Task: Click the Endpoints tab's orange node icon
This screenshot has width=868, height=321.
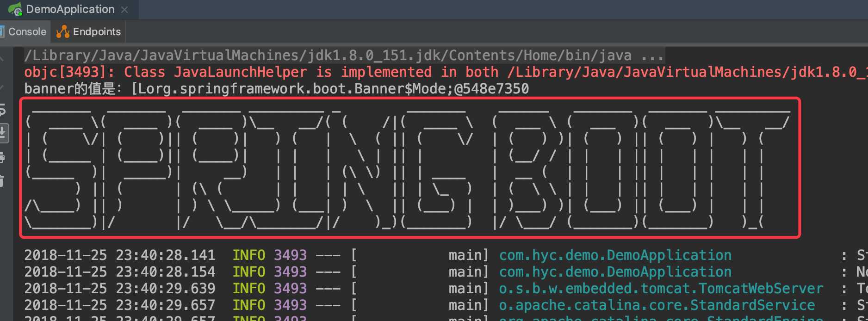Action: 62,31
